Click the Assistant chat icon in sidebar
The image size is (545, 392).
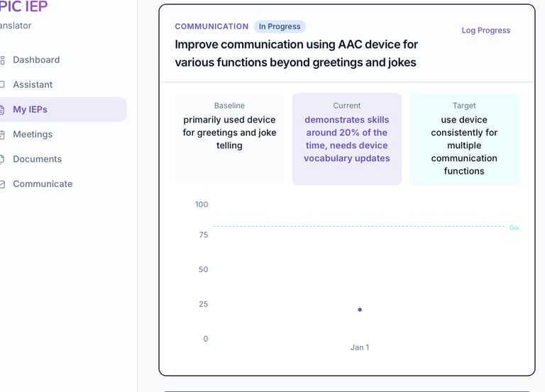click(x=2, y=85)
